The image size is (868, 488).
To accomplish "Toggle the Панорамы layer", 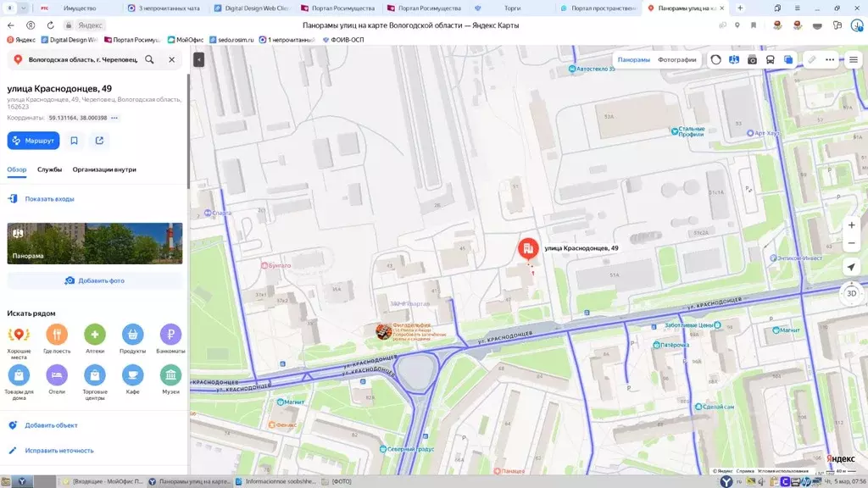I will (633, 60).
